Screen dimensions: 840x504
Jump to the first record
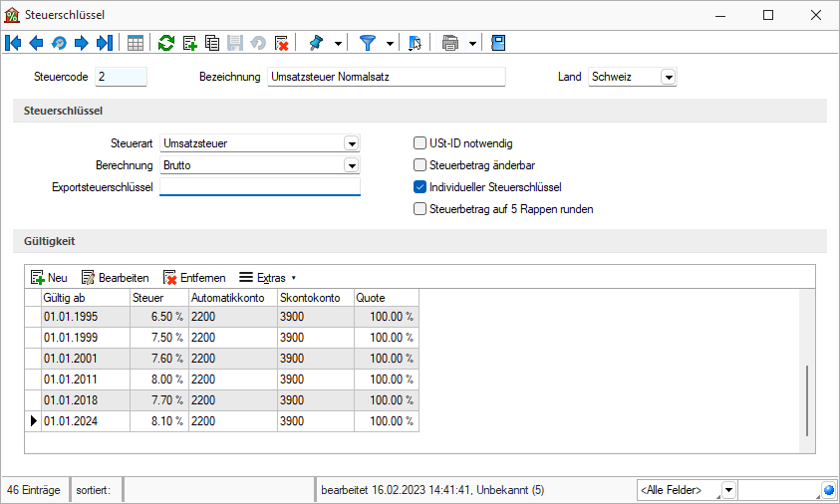(x=13, y=43)
